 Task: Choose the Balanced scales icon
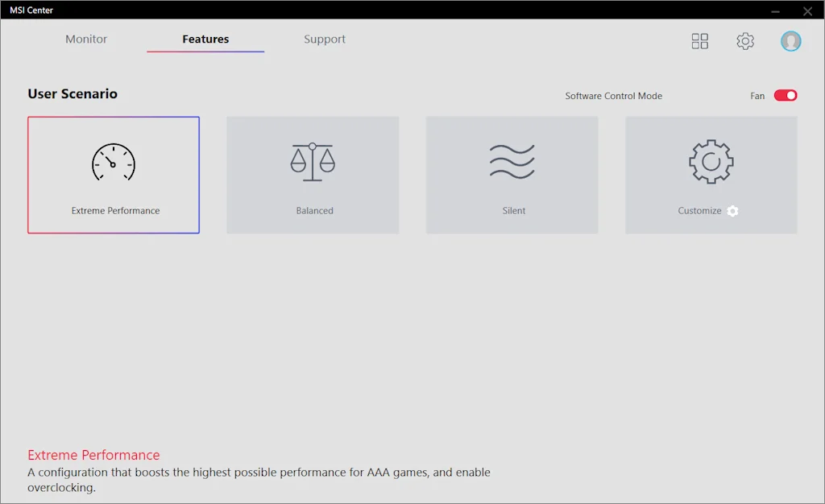coord(313,162)
